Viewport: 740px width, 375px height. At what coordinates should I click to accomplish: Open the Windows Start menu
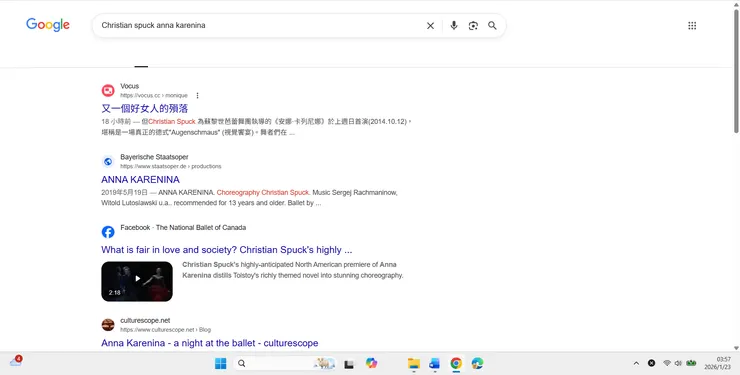[220, 363]
